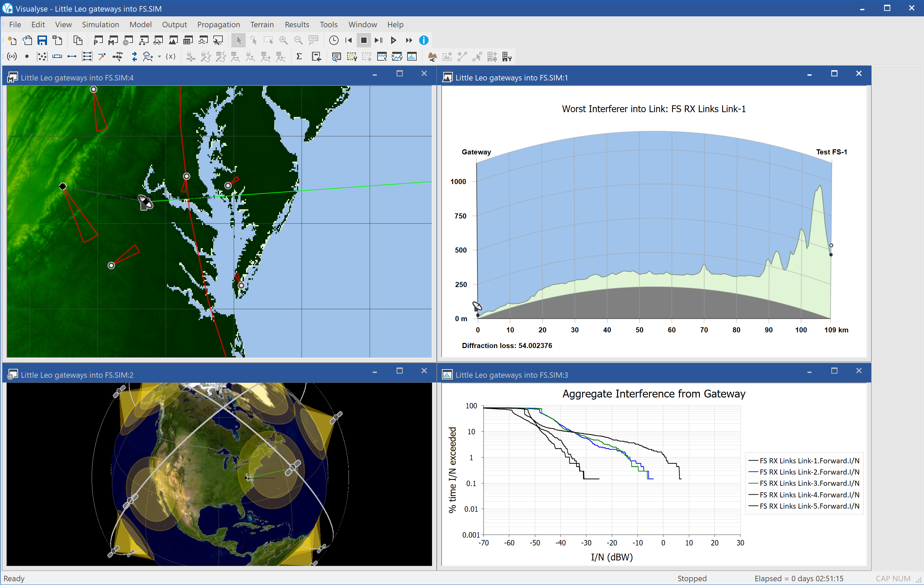
Task: Click legend entry 'FS RX Links Link-2.Forward.I/N'
Action: click(804, 472)
